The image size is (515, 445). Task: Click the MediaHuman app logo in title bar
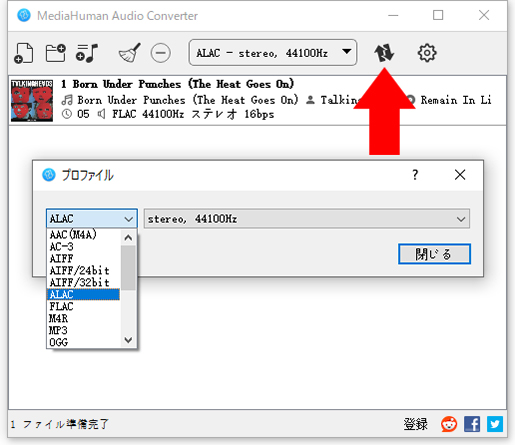pyautogui.click(x=24, y=15)
